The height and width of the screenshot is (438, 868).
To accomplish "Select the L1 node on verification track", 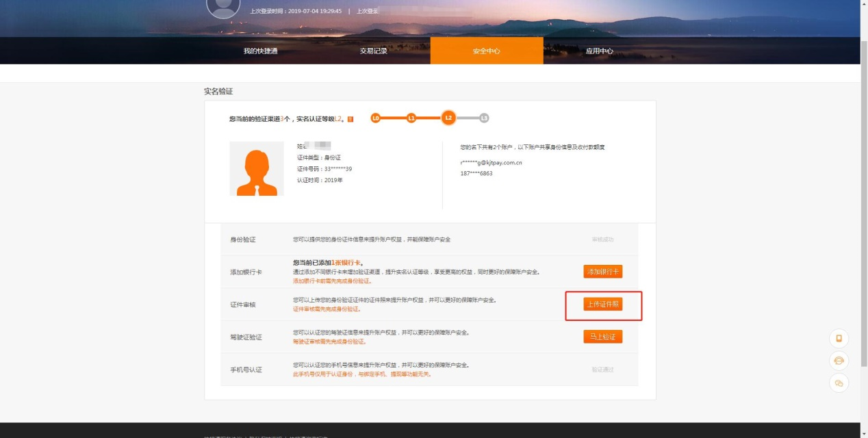I will [x=411, y=118].
